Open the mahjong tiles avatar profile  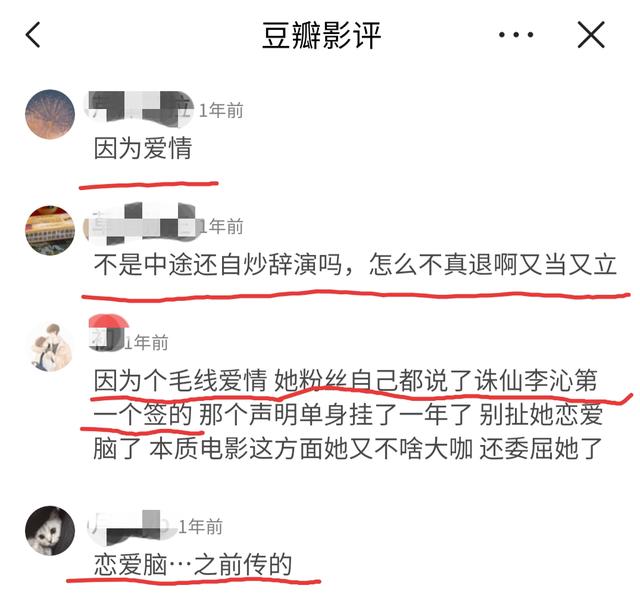50,230
